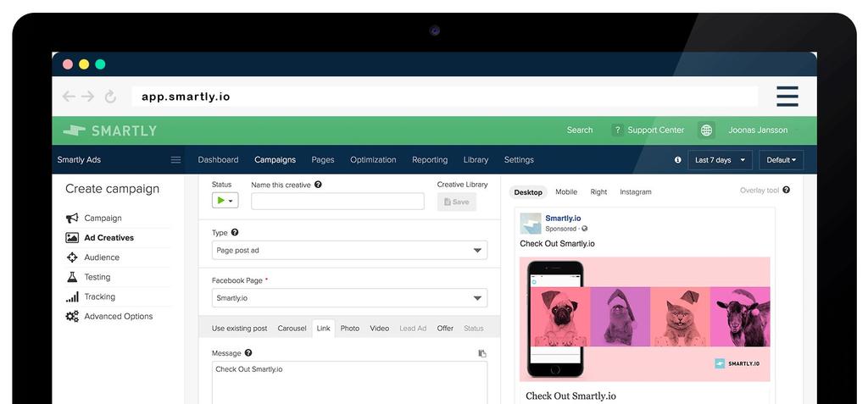Open the Support Center link
The height and width of the screenshot is (404, 868).
click(x=655, y=130)
